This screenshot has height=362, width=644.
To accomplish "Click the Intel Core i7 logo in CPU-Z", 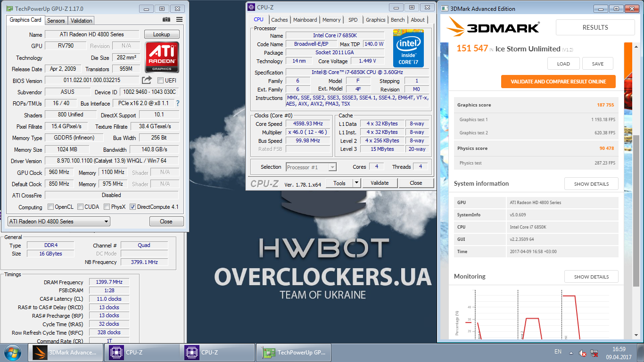I will coord(408,48).
